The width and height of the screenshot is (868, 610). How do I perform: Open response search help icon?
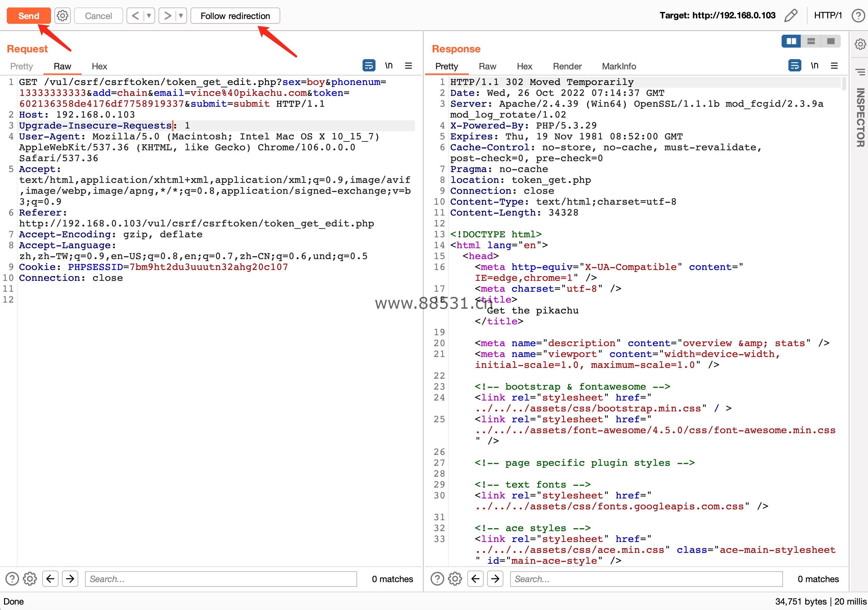(x=437, y=579)
